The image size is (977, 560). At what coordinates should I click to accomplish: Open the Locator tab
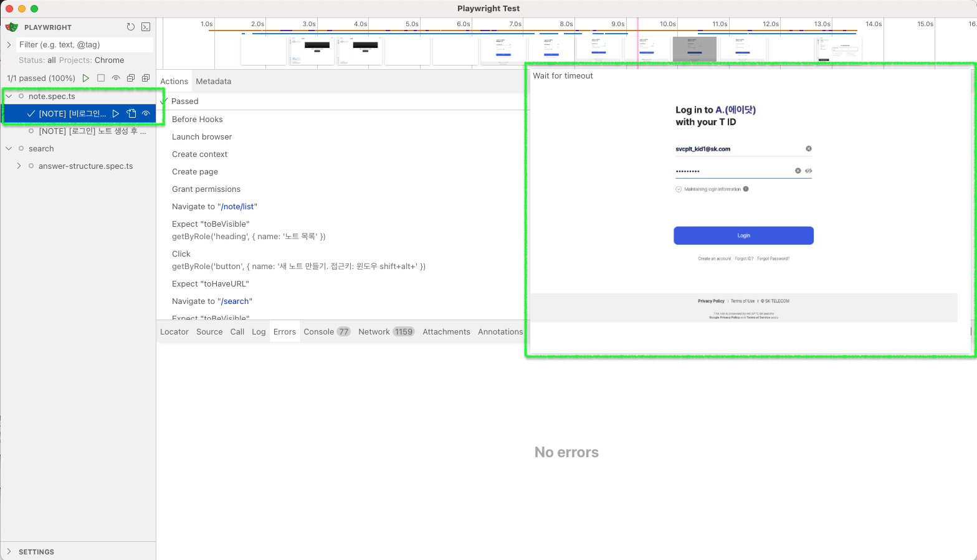point(174,331)
